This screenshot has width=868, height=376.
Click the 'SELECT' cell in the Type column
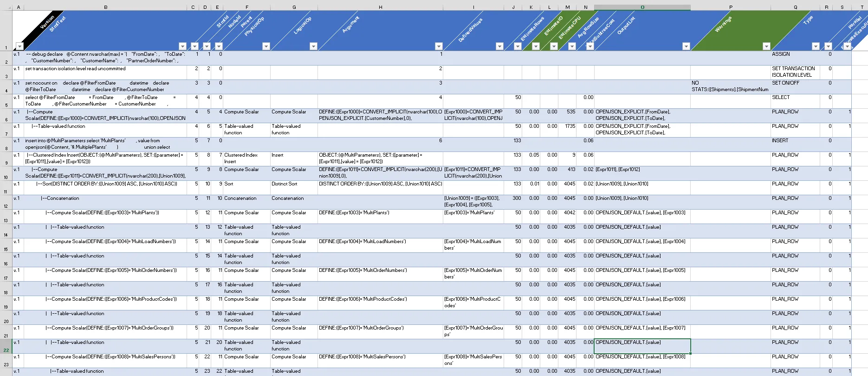(796, 101)
